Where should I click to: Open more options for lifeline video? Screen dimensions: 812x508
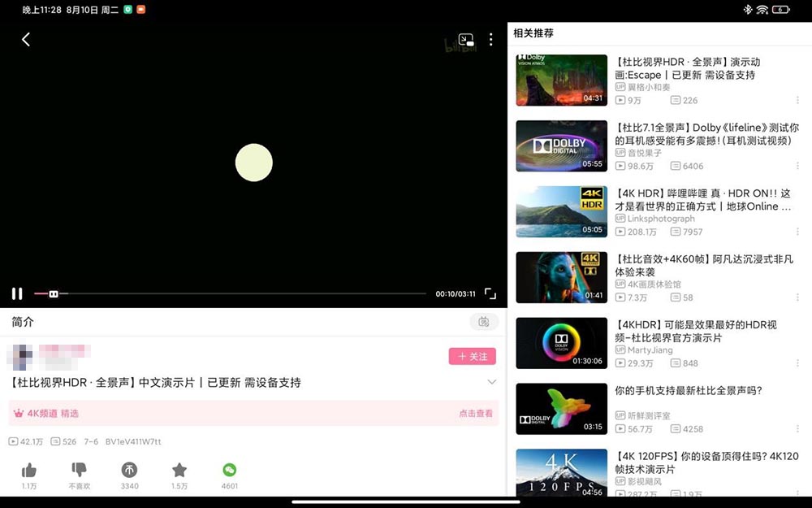coord(797,166)
